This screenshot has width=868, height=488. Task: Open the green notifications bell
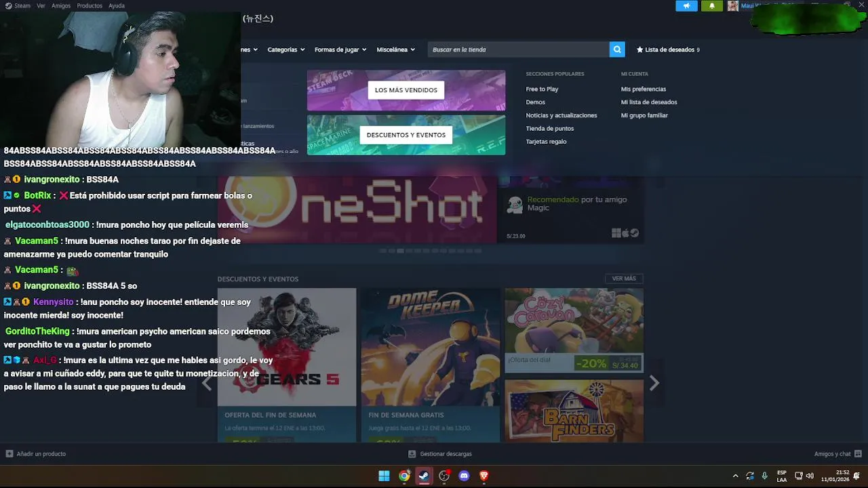[x=711, y=5]
